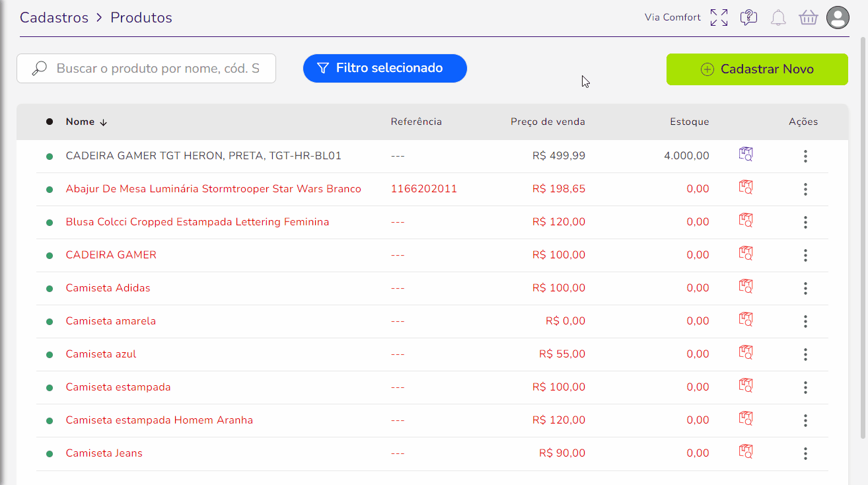868x485 pixels.
Task: Click the magnifier icon in search box
Action: tap(40, 68)
